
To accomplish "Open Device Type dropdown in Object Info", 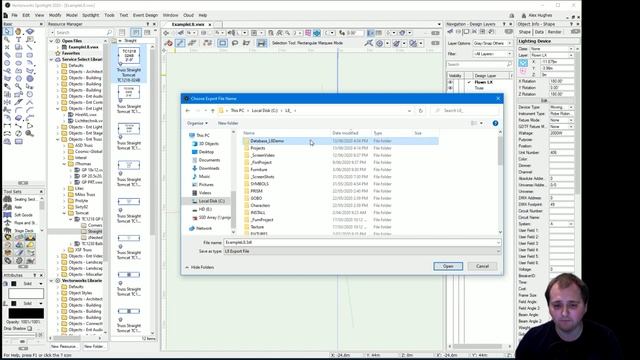I will tap(562, 107).
